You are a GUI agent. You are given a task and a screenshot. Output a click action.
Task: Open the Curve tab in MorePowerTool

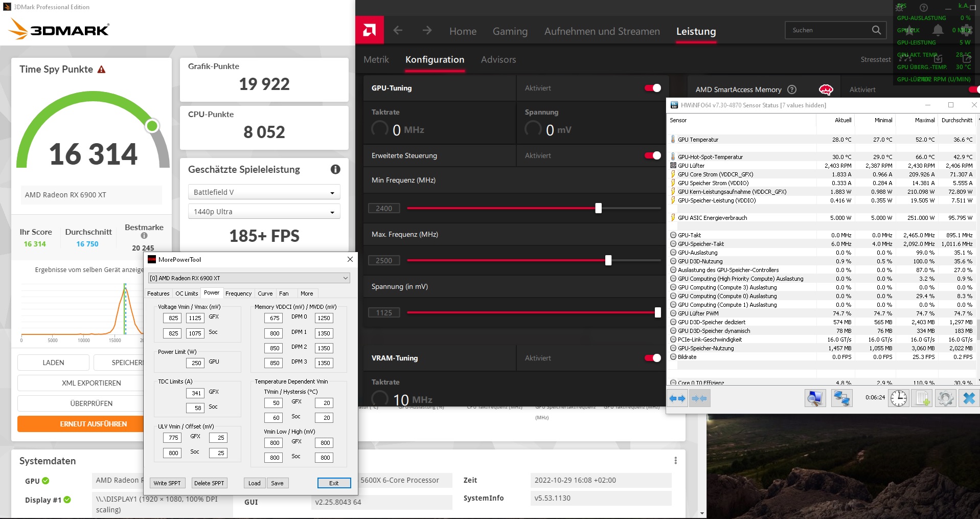tap(265, 294)
